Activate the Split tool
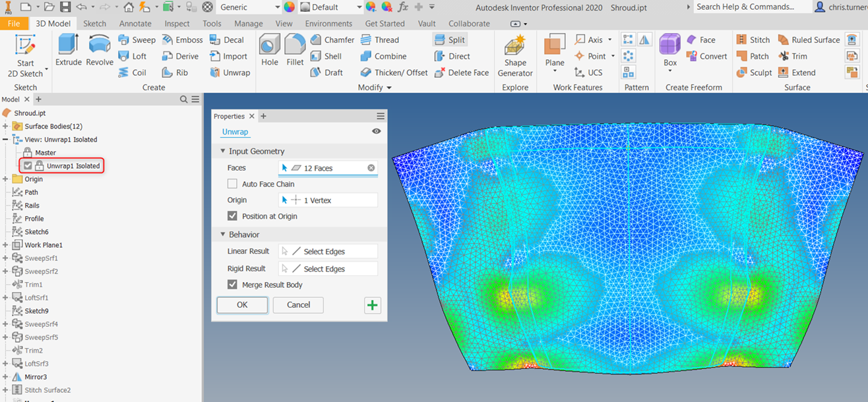Viewport: 868px width, 402px height. (449, 40)
